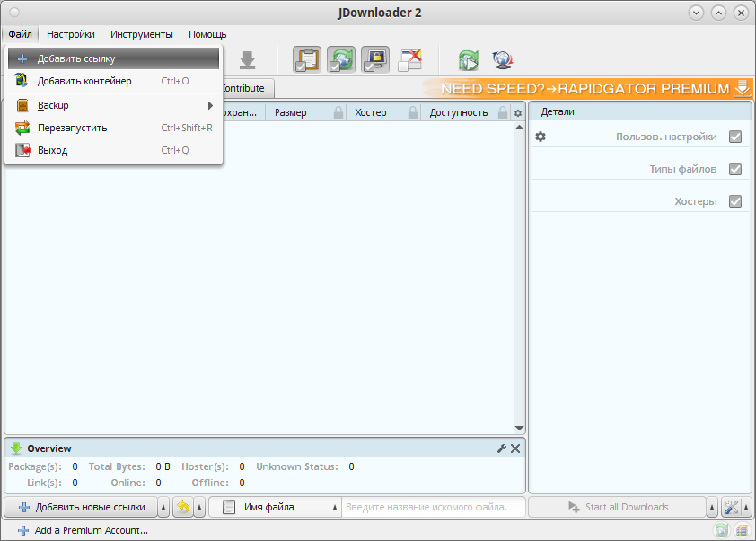
Task: Click the column settings gear in table header
Action: pyautogui.click(x=518, y=113)
